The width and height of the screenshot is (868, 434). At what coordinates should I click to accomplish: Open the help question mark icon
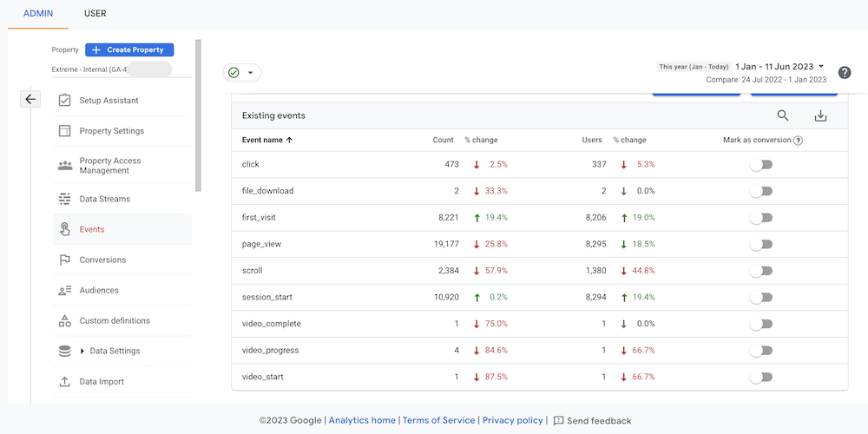pyautogui.click(x=845, y=72)
